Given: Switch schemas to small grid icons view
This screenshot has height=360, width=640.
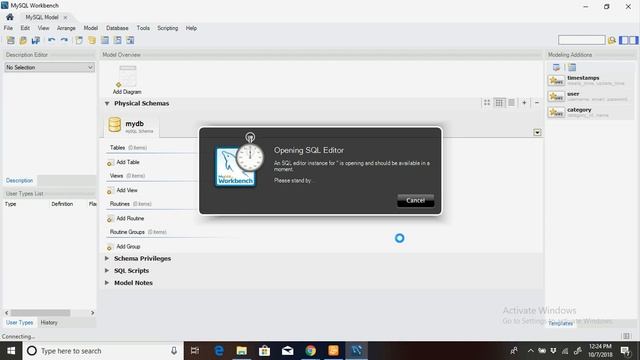Looking at the screenshot, I should (x=499, y=103).
